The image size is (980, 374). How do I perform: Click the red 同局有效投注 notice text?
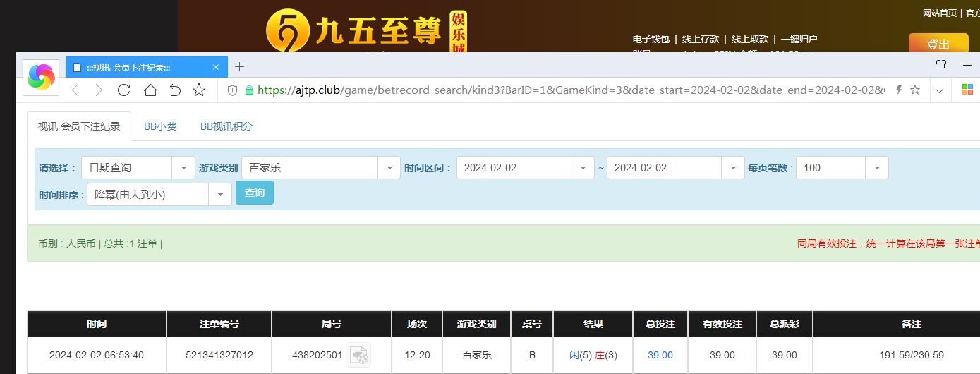coord(888,243)
